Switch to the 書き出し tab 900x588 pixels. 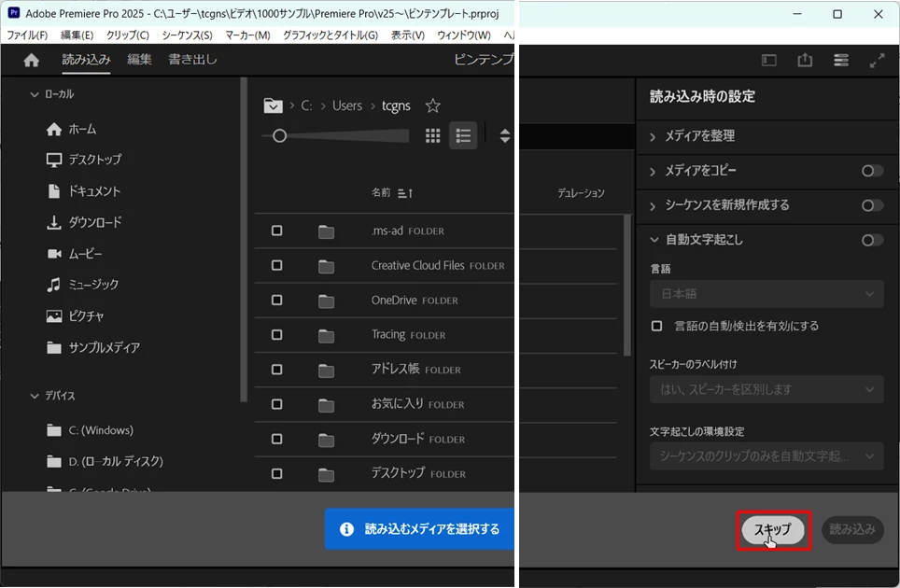192,60
